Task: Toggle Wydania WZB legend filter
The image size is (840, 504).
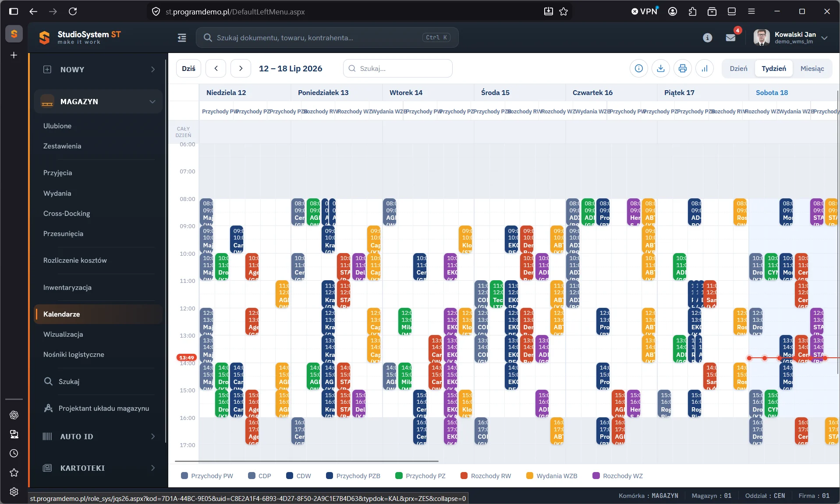Action: (x=552, y=476)
